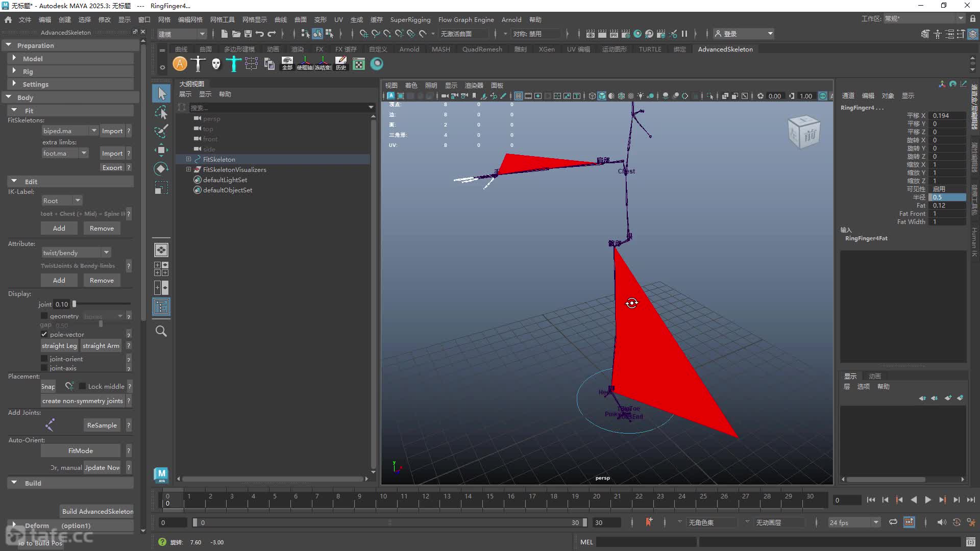This screenshot has height=551, width=980.
Task: Click the skull face shelf icon
Action: point(216,64)
